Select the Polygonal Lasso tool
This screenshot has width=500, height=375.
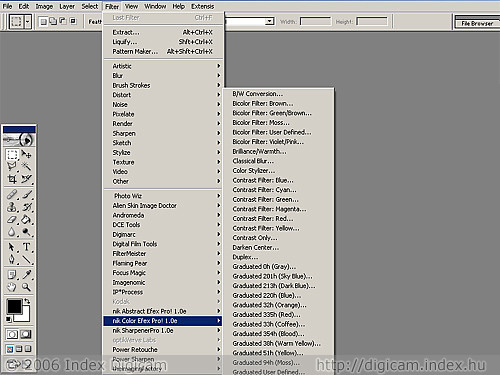tap(12, 166)
